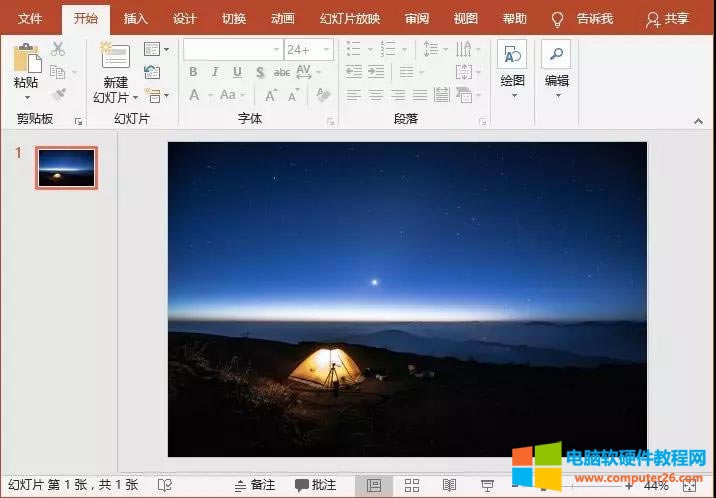This screenshot has width=716, height=498.
Task: Toggle italic formatting
Action: click(x=215, y=72)
